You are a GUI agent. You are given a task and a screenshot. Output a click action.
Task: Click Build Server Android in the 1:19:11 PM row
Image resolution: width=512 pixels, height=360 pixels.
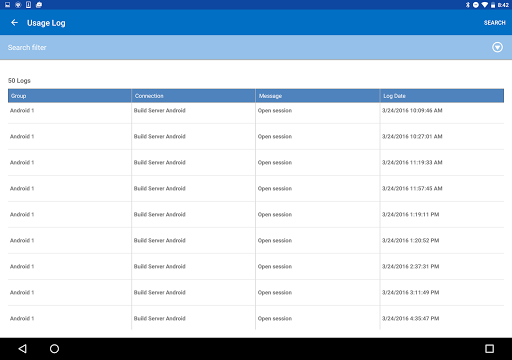tap(159, 214)
